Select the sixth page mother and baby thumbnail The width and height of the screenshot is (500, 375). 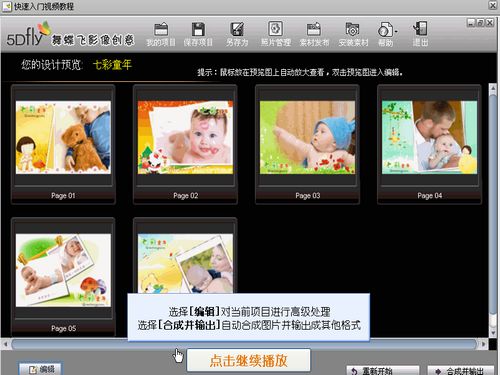[x=185, y=263]
